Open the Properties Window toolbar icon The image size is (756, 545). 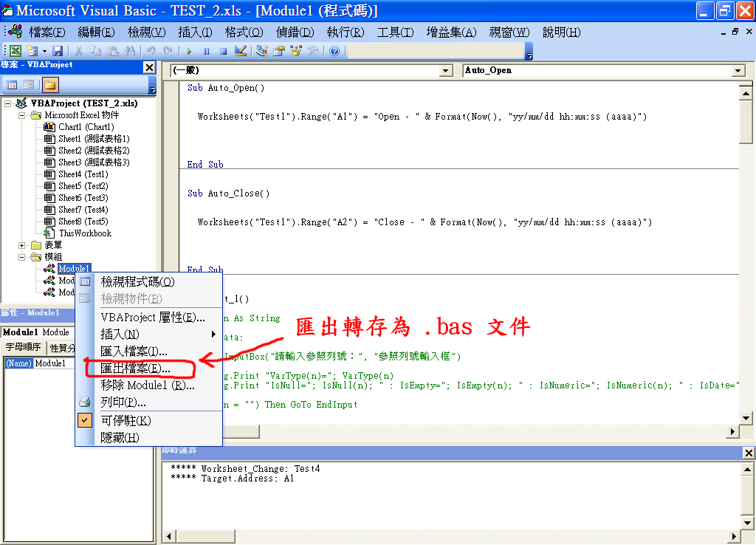pyautogui.click(x=278, y=51)
